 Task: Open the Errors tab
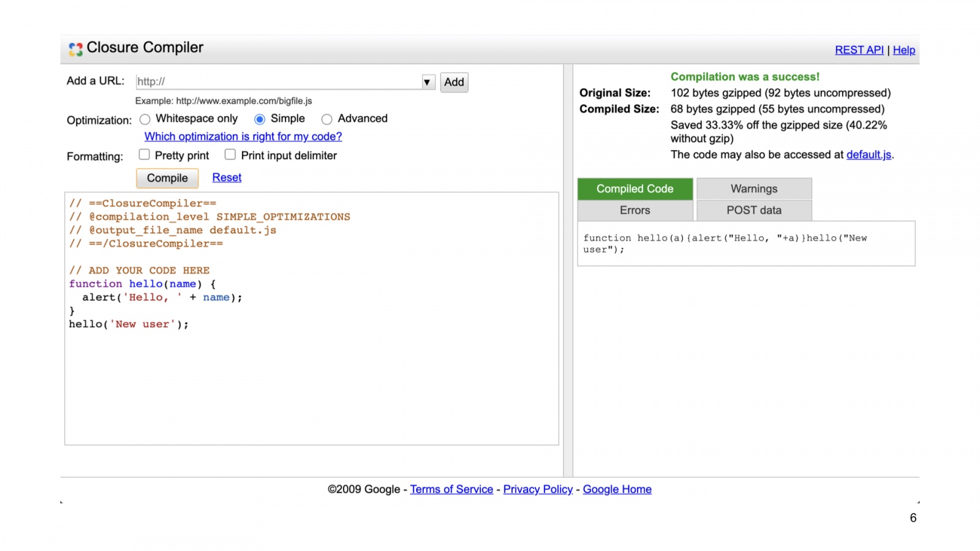point(635,210)
